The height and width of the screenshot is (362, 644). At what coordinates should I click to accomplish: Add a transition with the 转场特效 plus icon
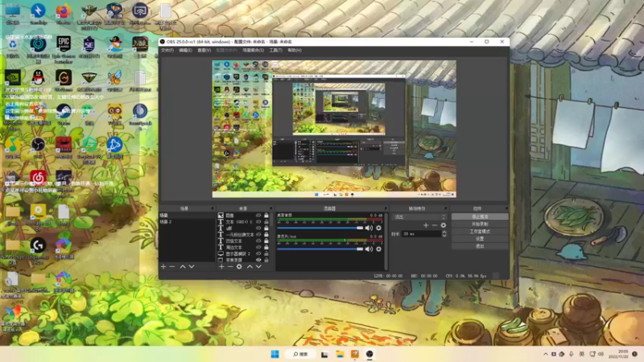(426, 225)
